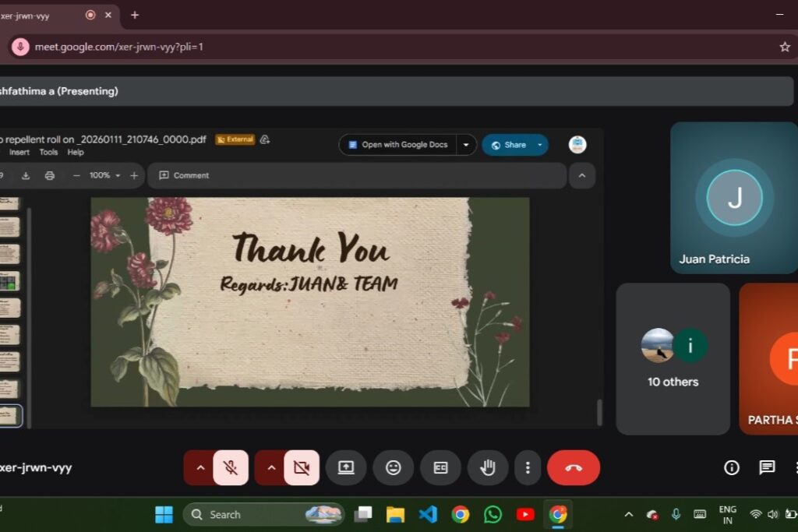Toggle closed captions button
Image resolution: width=798 pixels, height=532 pixels.
(440, 467)
